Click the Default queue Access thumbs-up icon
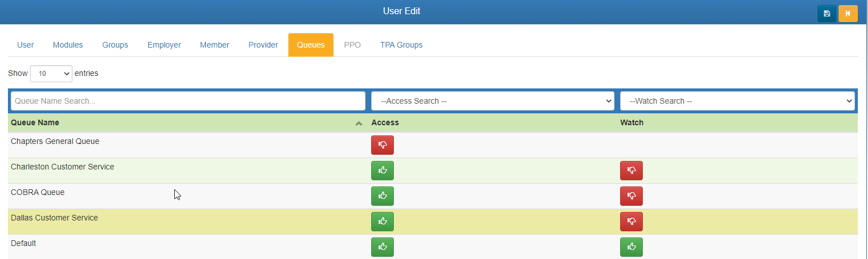 coord(382,247)
